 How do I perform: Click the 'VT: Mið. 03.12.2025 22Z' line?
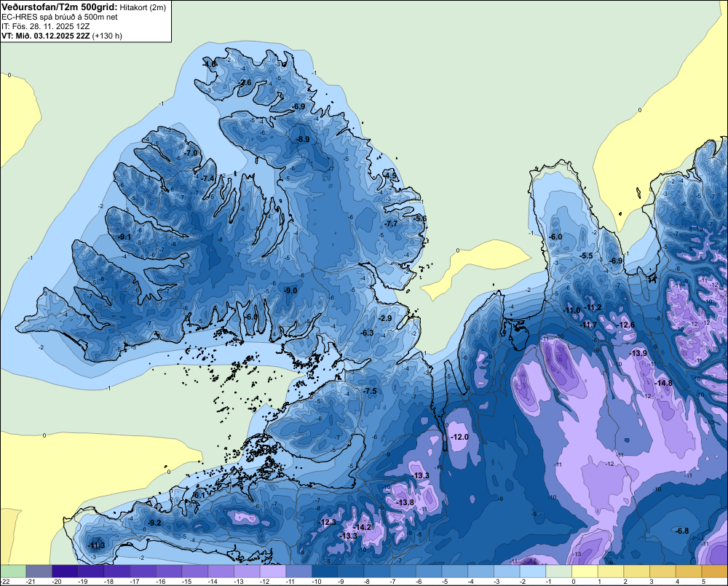tap(45, 36)
